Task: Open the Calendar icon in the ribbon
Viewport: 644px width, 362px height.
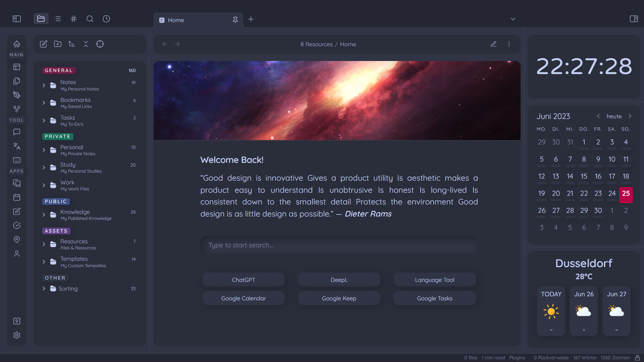Action: [16, 197]
